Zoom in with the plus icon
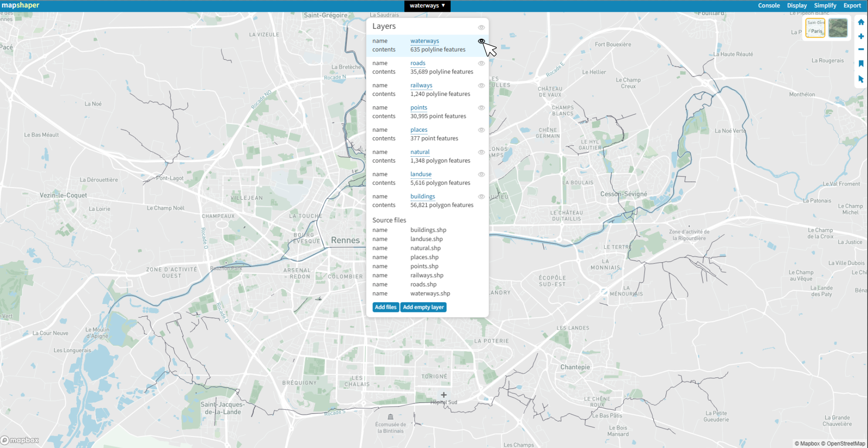The height and width of the screenshot is (448, 868). coord(861,36)
